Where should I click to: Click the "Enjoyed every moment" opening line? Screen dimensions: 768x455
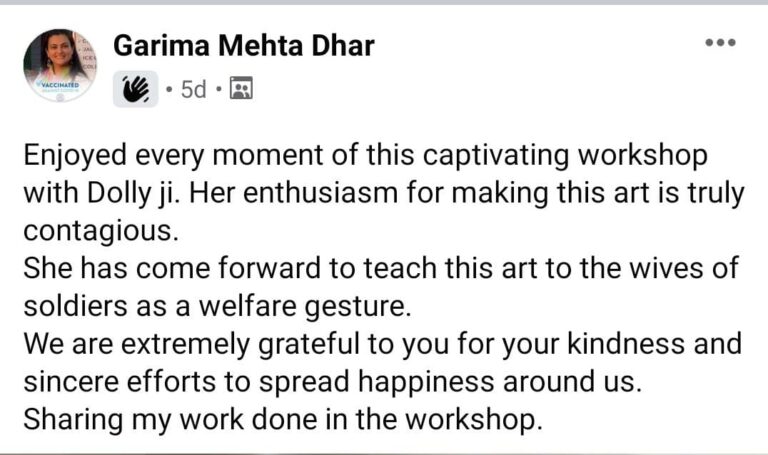pyautogui.click(x=365, y=156)
